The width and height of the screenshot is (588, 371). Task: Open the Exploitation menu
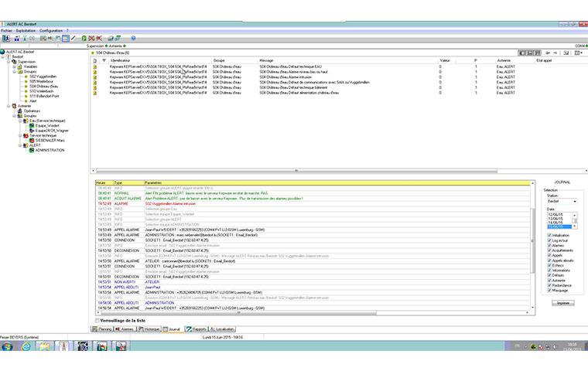click(26, 31)
